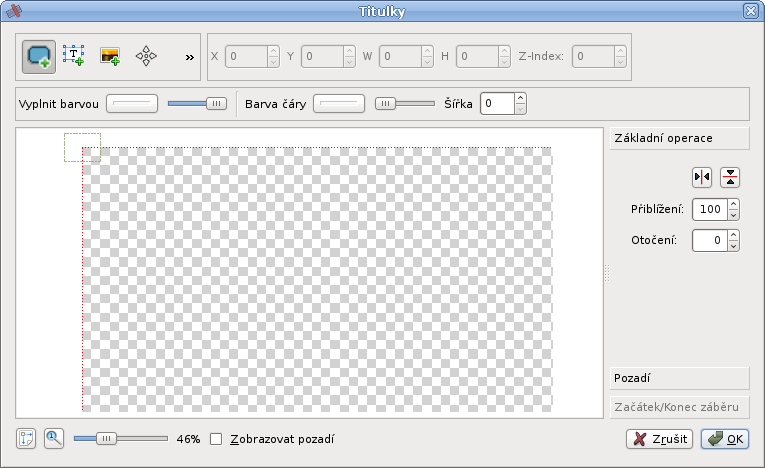Click the X position field
765x468 pixels.
247,57
